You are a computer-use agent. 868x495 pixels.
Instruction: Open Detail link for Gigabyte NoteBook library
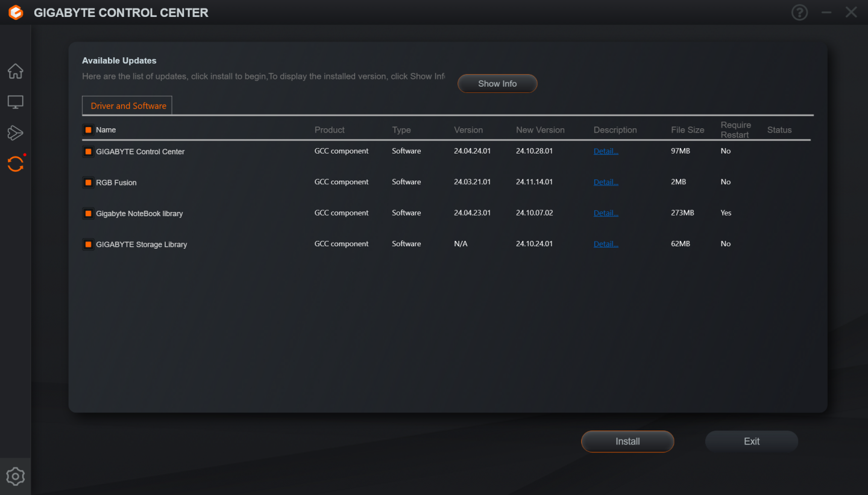click(606, 213)
